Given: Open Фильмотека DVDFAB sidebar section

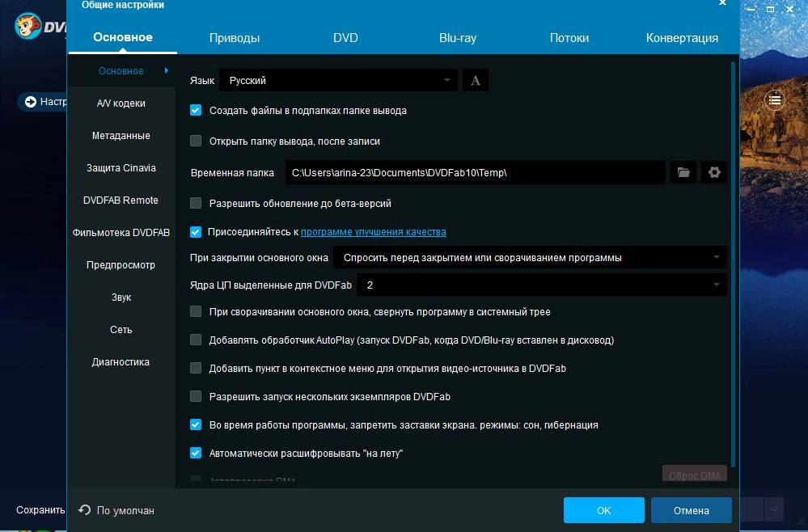Looking at the screenshot, I should point(121,233).
